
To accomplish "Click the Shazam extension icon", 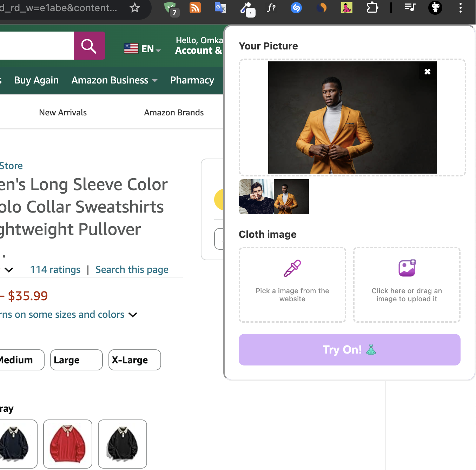I will pyautogui.click(x=296, y=8).
